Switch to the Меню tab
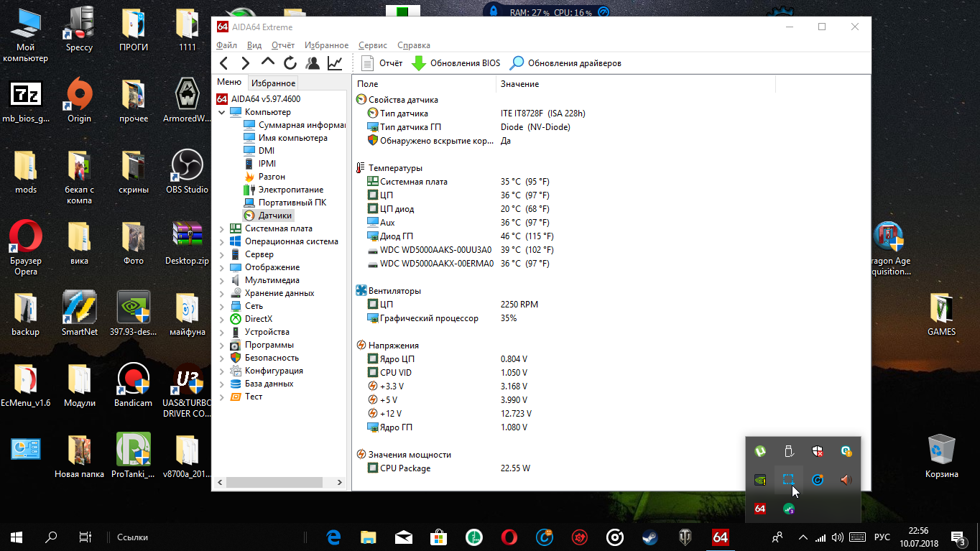This screenshot has height=551, width=980. click(229, 83)
